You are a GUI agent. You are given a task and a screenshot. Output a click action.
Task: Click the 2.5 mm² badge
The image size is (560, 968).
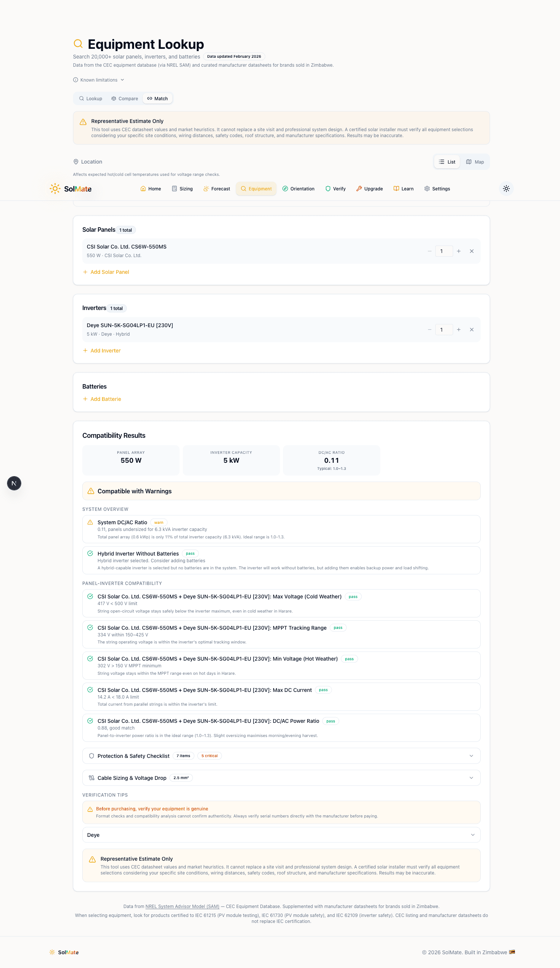pyautogui.click(x=181, y=778)
